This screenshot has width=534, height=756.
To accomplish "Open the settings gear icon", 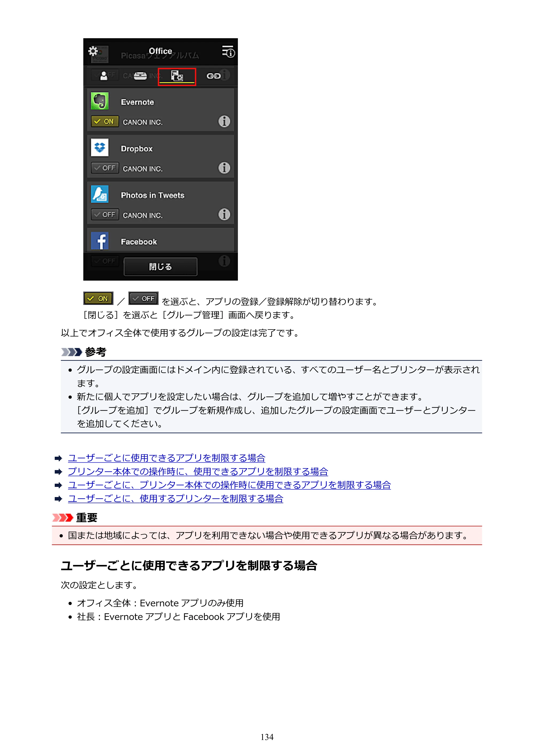I will tap(93, 51).
